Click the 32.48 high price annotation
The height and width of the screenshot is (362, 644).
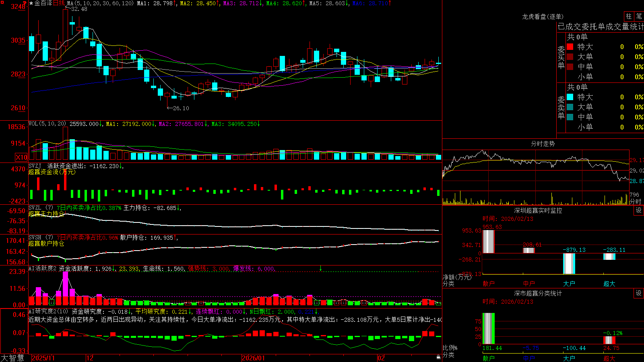coord(79,9)
